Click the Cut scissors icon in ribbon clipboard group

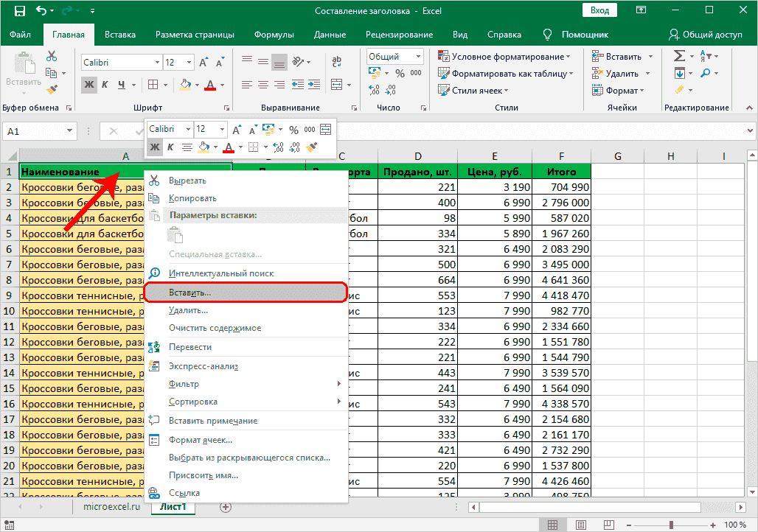pyautogui.click(x=52, y=56)
